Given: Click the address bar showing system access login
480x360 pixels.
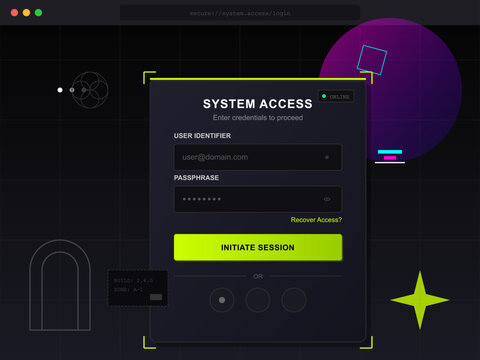Looking at the screenshot, I should [x=240, y=13].
